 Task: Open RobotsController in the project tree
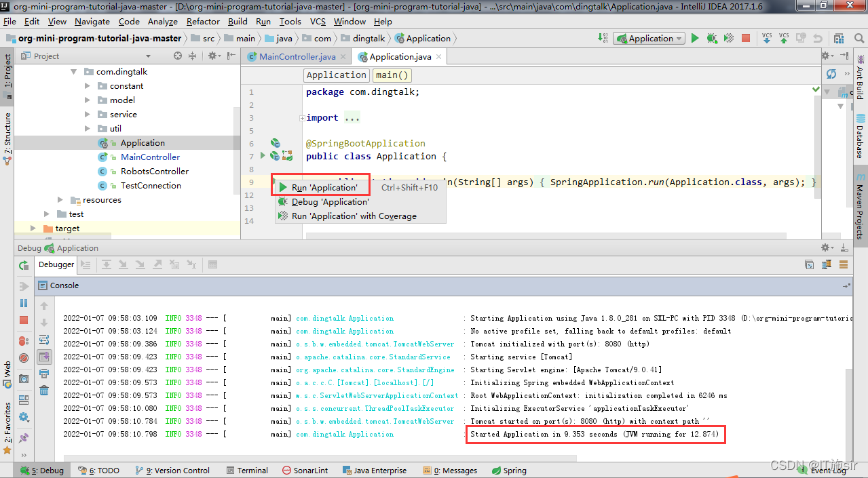coord(155,172)
